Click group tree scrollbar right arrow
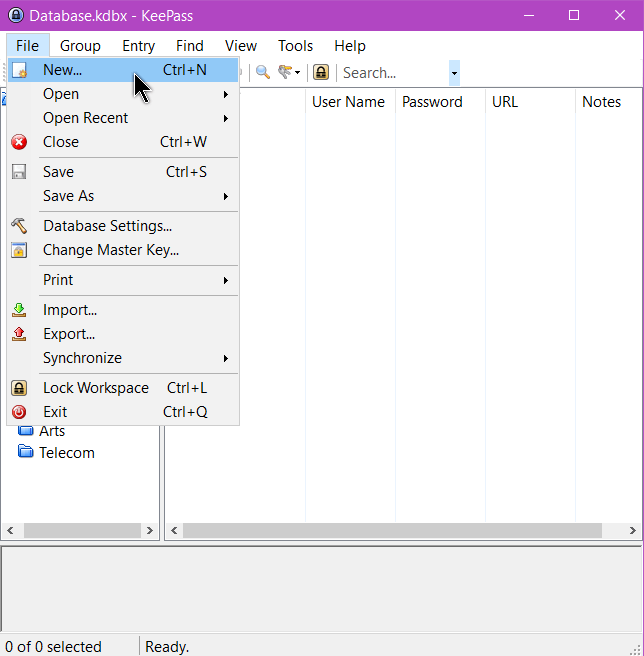The image size is (644, 656). (149, 530)
